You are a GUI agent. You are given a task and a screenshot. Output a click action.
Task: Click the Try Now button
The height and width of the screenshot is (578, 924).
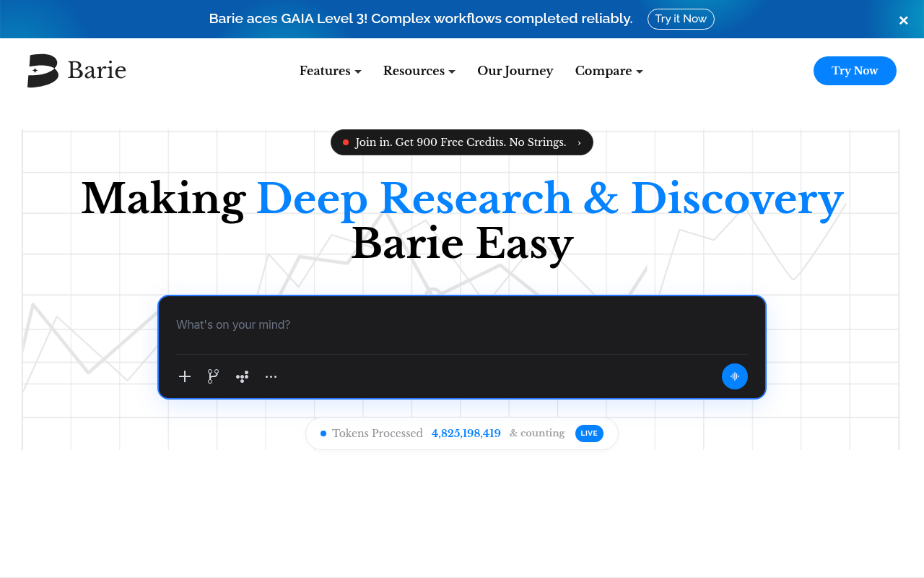[x=855, y=71]
